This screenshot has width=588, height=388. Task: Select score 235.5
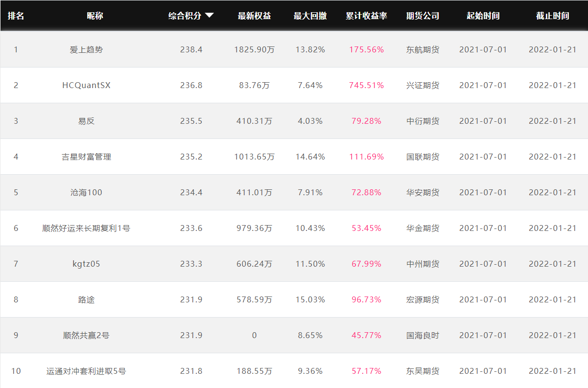(191, 121)
